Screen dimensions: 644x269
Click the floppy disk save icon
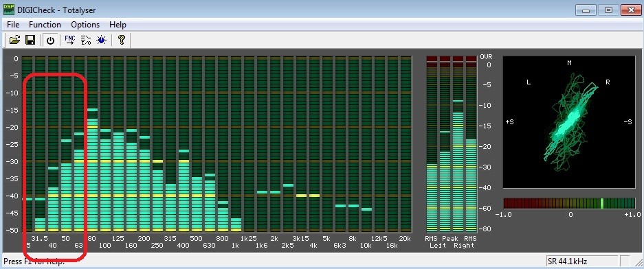click(30, 40)
